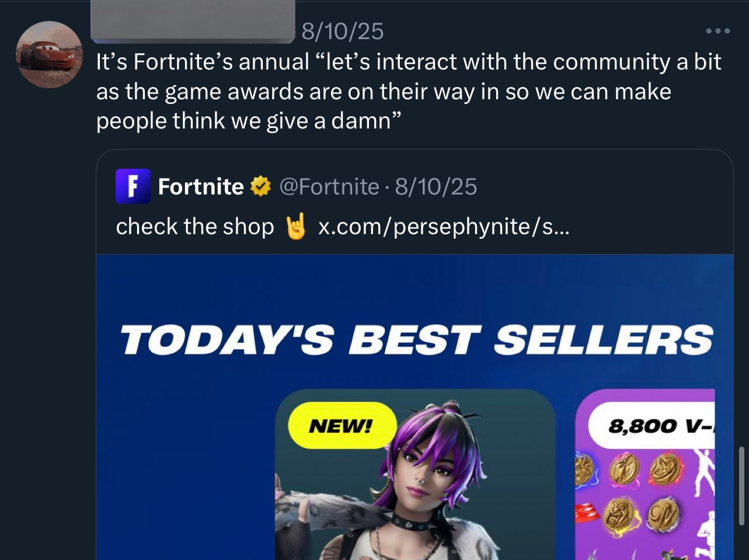Open the quoted post's 8/10/25 timestamp
The image size is (749, 560).
coord(436,187)
